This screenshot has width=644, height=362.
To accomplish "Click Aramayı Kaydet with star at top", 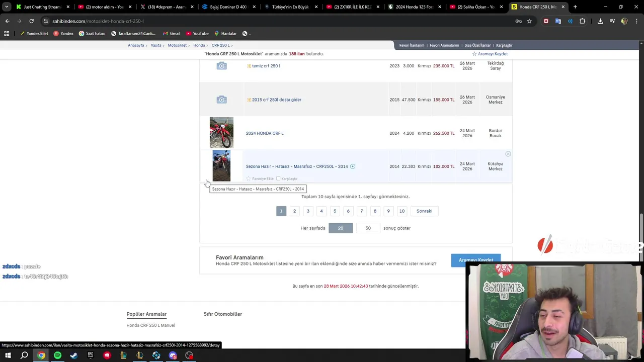I will [490, 54].
